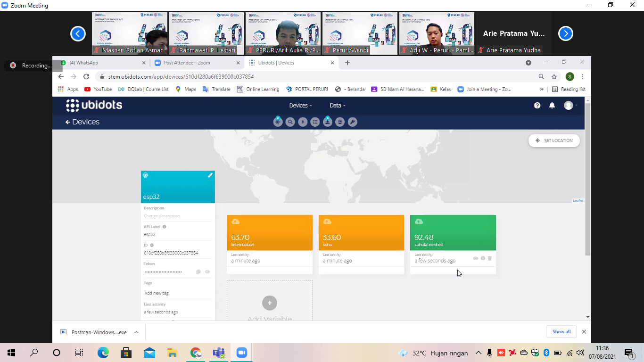644x362 pixels.
Task: Open the Ubidots notifications bell
Action: click(x=552, y=106)
